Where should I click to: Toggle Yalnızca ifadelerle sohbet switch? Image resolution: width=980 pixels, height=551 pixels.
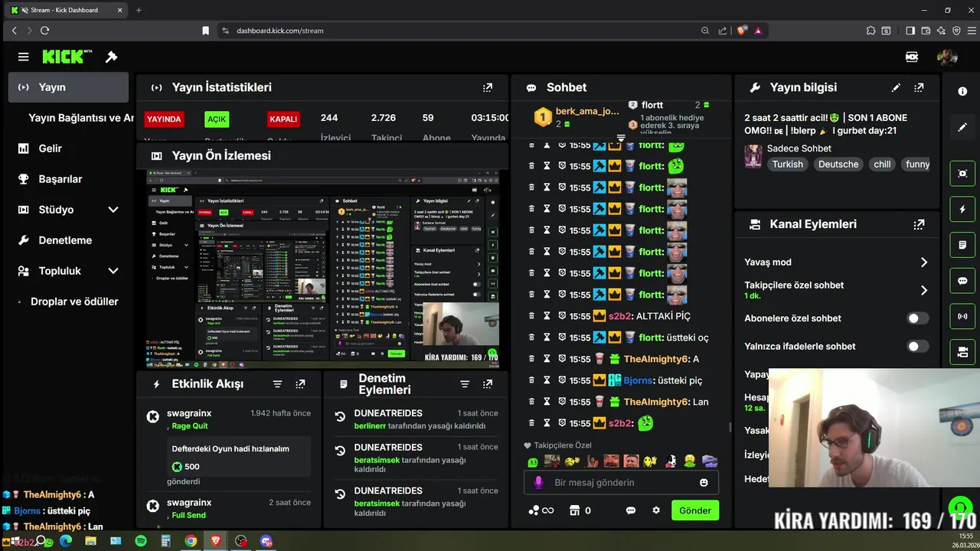918,347
